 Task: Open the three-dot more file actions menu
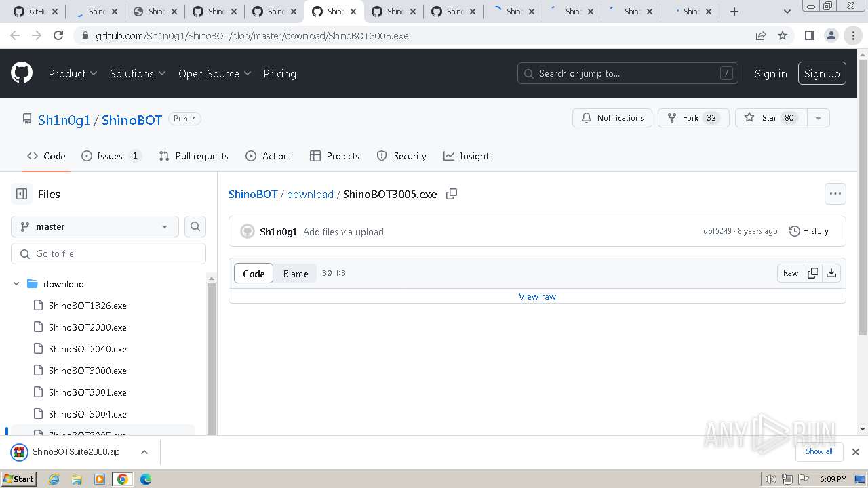click(x=835, y=194)
